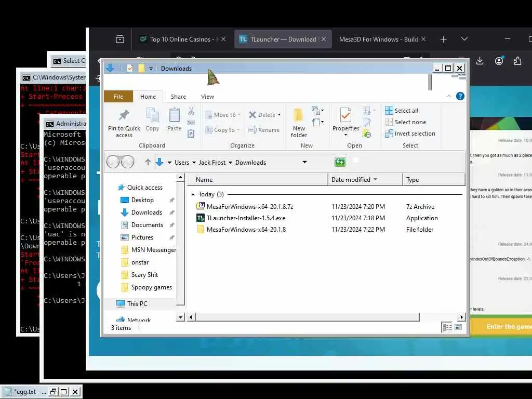This screenshot has width=532, height=399.
Task: Select MesaForWindows-x64-20.1.8.7z file
Action: 250,207
